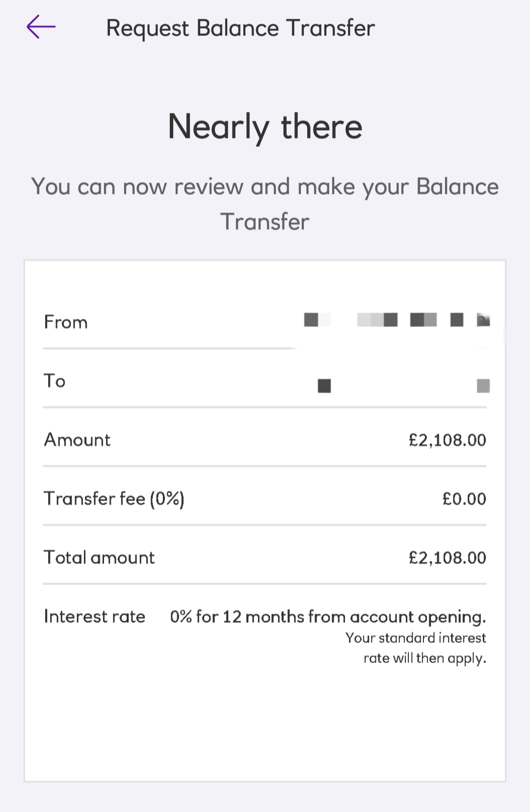Viewport: 530px width, 812px height.
Task: Tap the grey square at end of To row
Action: pos(483,386)
